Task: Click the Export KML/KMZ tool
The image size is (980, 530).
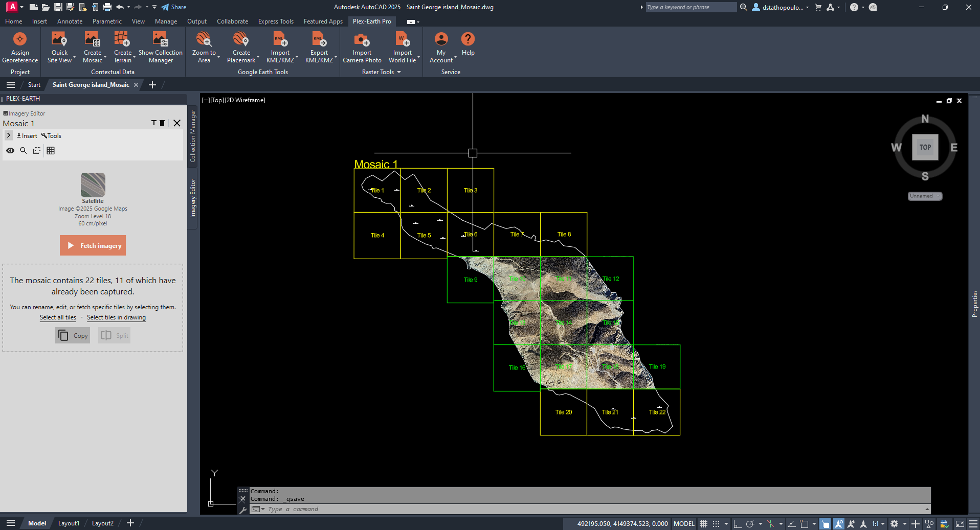Action: click(319, 47)
